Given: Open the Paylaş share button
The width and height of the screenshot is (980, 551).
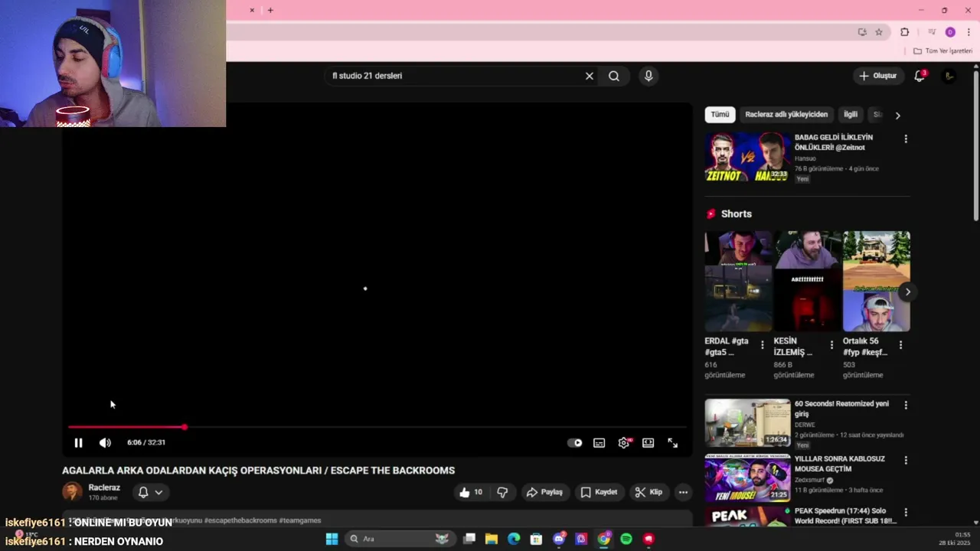Looking at the screenshot, I should point(544,492).
